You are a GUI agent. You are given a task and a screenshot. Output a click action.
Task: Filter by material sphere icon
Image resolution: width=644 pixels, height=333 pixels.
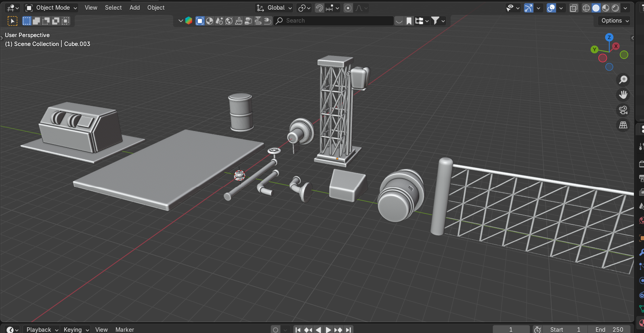pos(210,21)
